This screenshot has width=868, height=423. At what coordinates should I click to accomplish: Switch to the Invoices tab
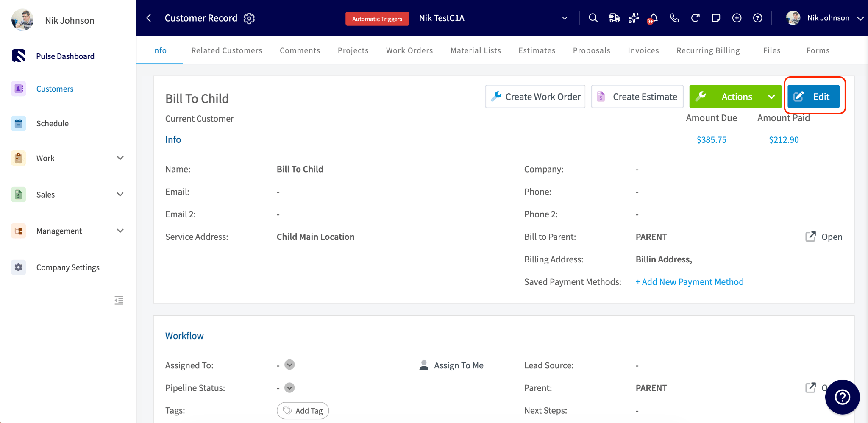[x=643, y=50]
